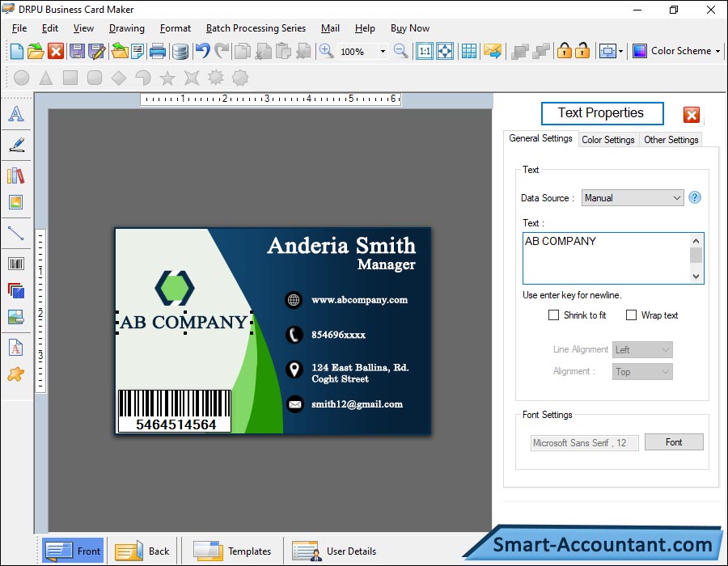This screenshot has height=566, width=728.
Task: Open the Templates button
Action: (232, 551)
